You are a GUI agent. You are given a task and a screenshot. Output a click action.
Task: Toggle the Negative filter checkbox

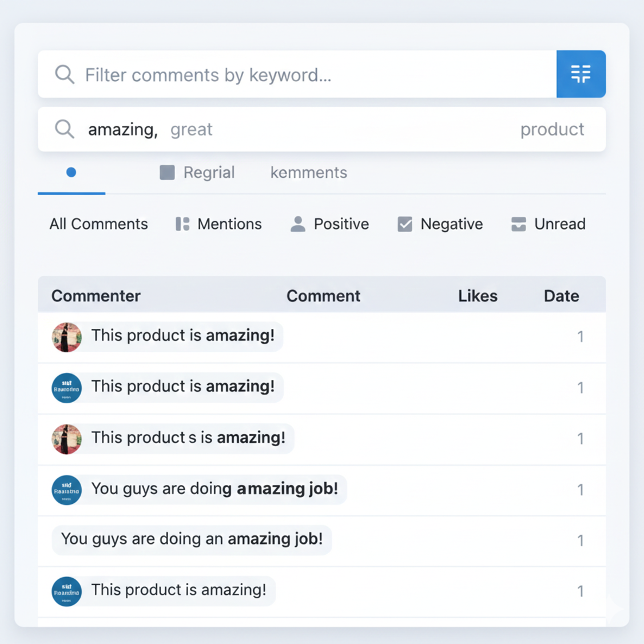pyautogui.click(x=405, y=224)
